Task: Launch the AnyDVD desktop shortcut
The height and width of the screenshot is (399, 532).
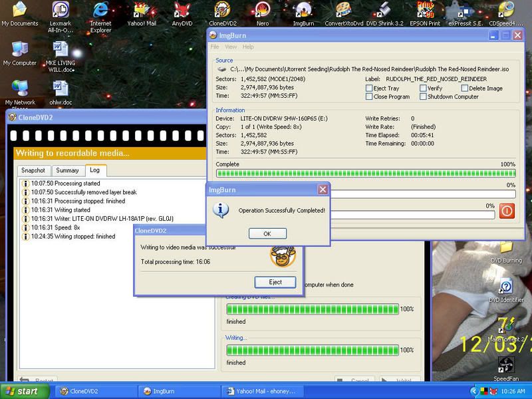Action: pyautogui.click(x=182, y=13)
